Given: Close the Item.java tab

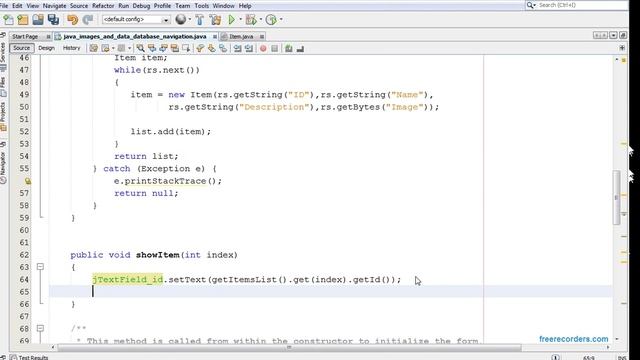Looking at the screenshot, I should [x=262, y=37].
